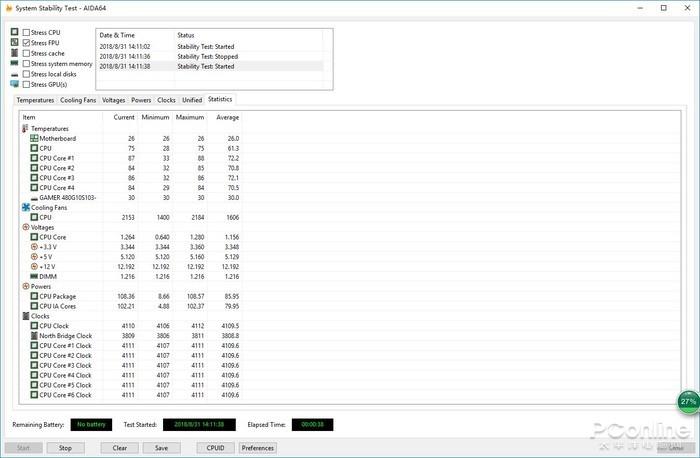Enable Stress system memory checkbox
The height and width of the screenshot is (458, 700).
26,64
